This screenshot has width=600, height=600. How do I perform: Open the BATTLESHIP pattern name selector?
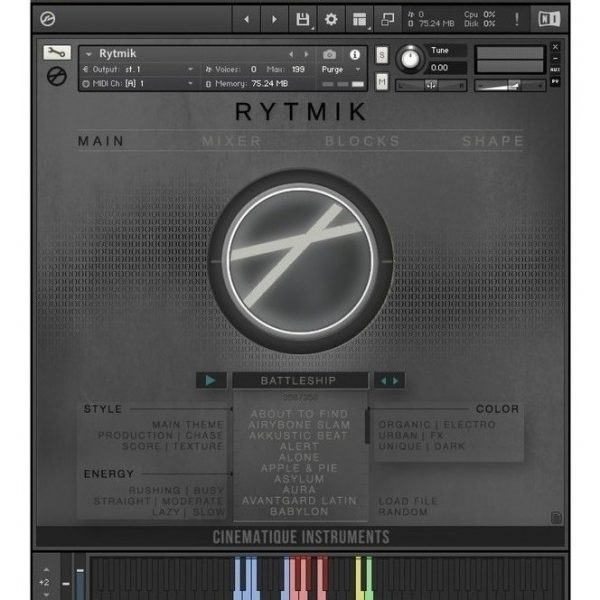point(300,380)
